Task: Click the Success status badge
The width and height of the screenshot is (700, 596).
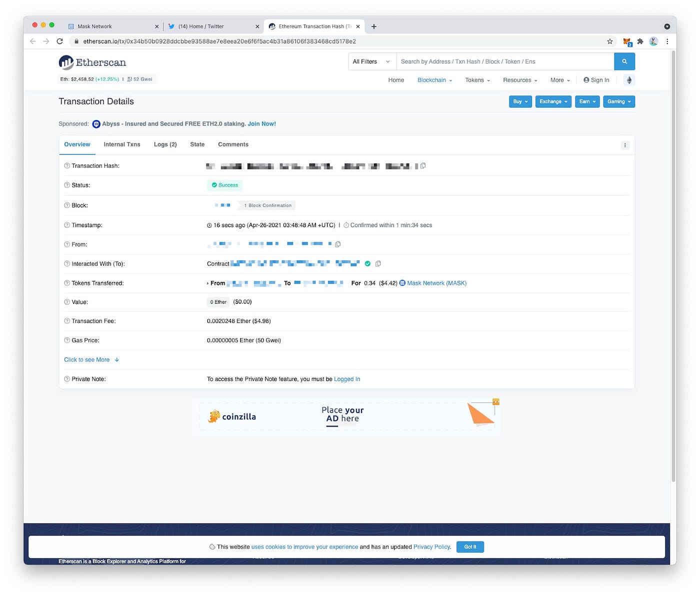Action: coord(224,185)
